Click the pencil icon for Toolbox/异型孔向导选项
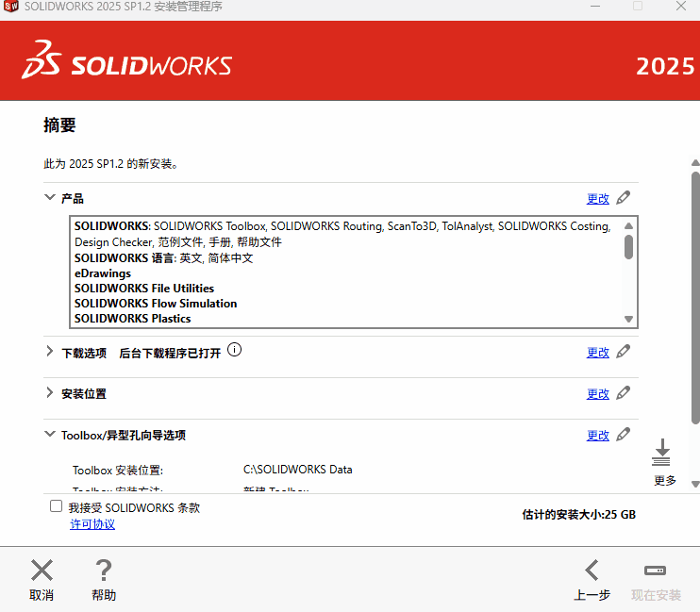The width and height of the screenshot is (700, 612). 623,435
